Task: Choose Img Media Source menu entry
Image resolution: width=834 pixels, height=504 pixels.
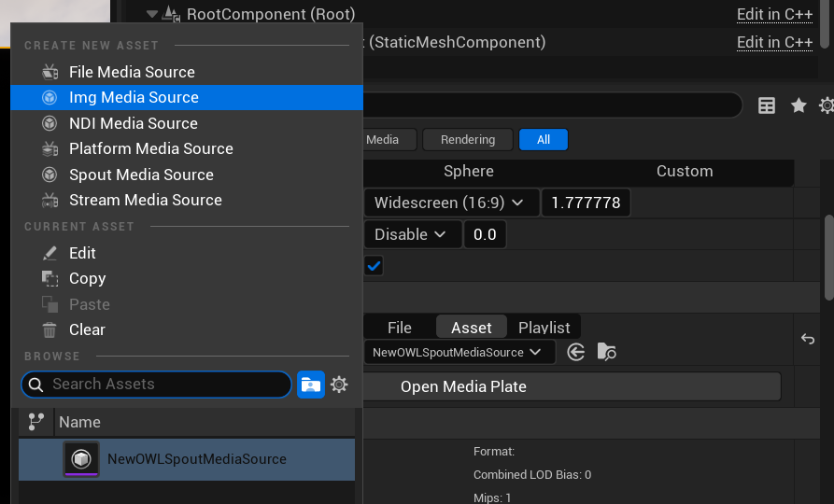Action: point(187,97)
